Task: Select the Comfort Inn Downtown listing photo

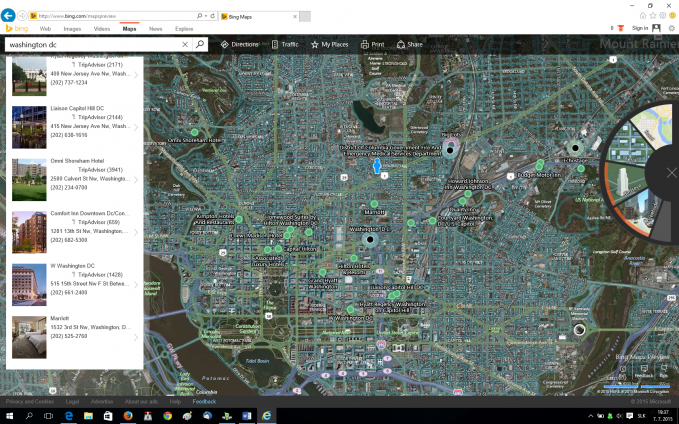Action: [x=29, y=232]
